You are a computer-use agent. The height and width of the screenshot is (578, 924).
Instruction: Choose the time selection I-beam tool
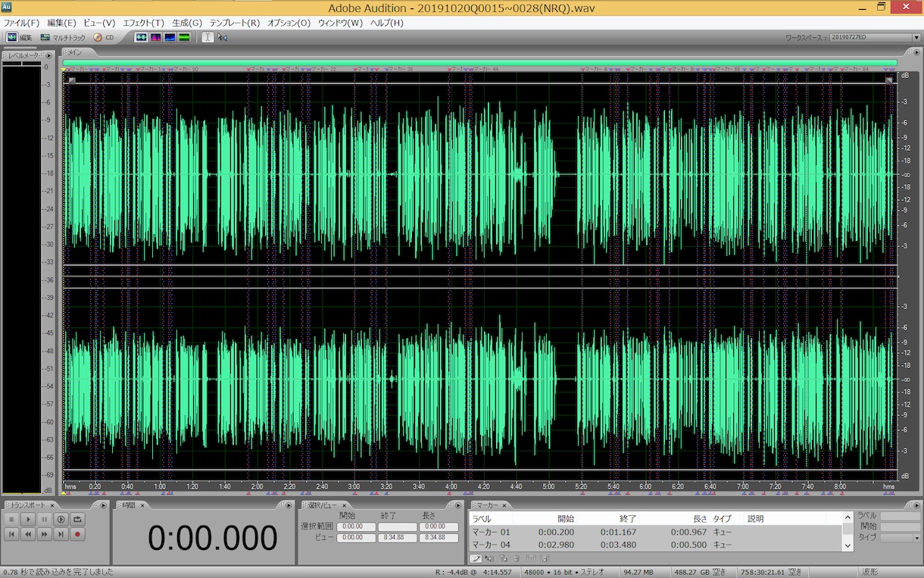click(208, 37)
